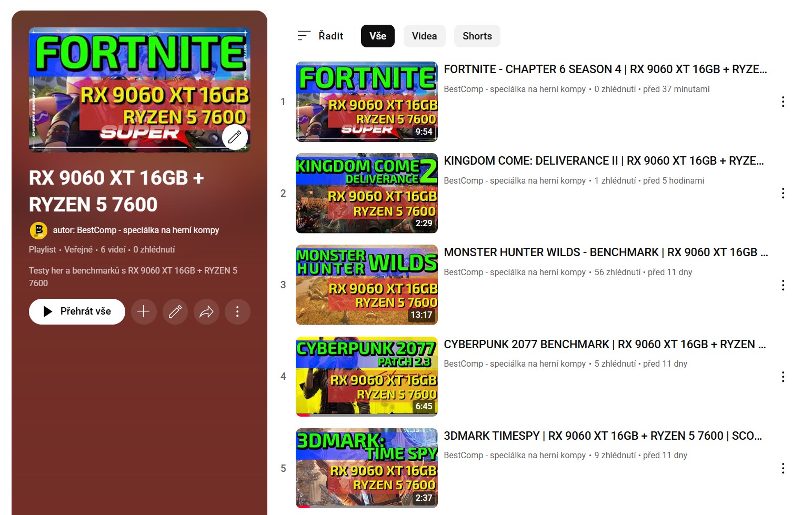Screen dimensions: 812x515
Task: Switch to the Shorts filter chip
Action: (477, 36)
